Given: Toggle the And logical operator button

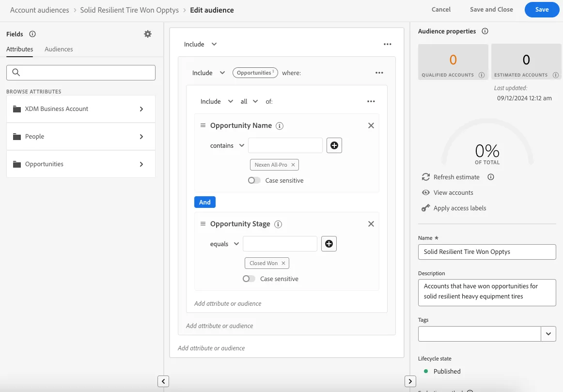Looking at the screenshot, I should [204, 202].
